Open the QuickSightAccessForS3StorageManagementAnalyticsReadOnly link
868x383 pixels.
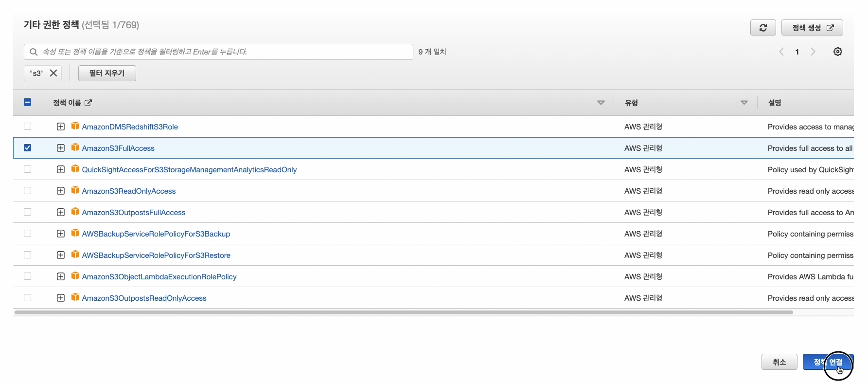189,170
